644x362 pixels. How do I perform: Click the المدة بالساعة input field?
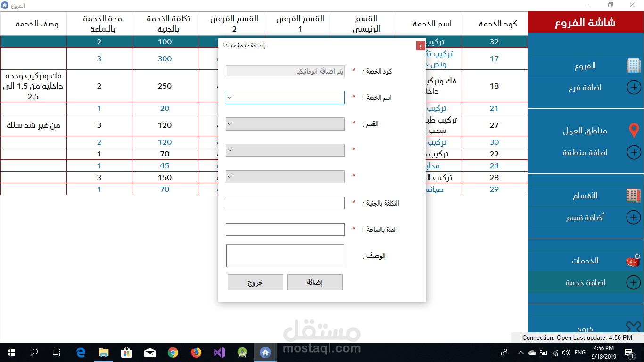click(x=285, y=230)
